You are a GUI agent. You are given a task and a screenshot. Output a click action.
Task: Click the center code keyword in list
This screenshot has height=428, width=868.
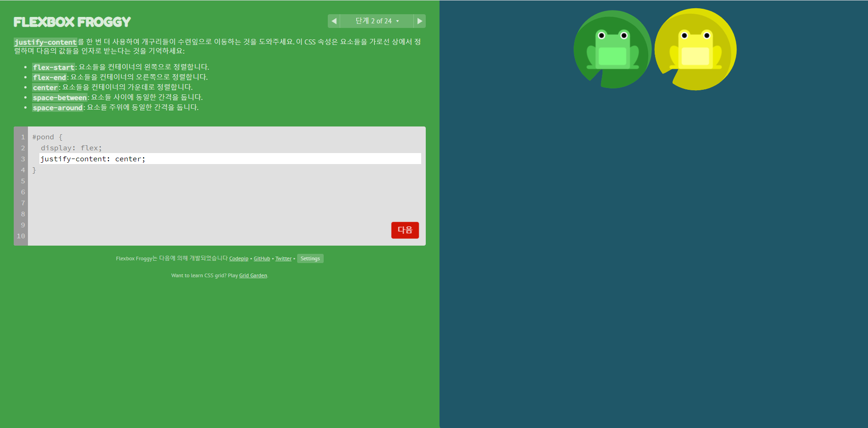coord(45,88)
